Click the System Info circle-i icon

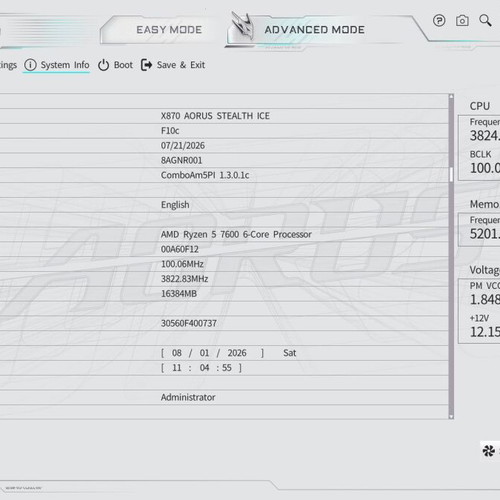[x=30, y=65]
